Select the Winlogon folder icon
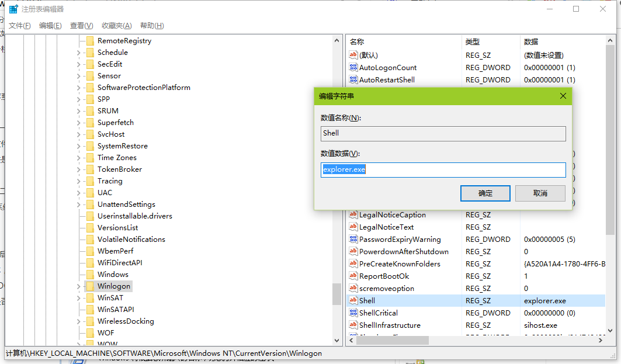Viewport: 621px width, 364px height. (89, 286)
